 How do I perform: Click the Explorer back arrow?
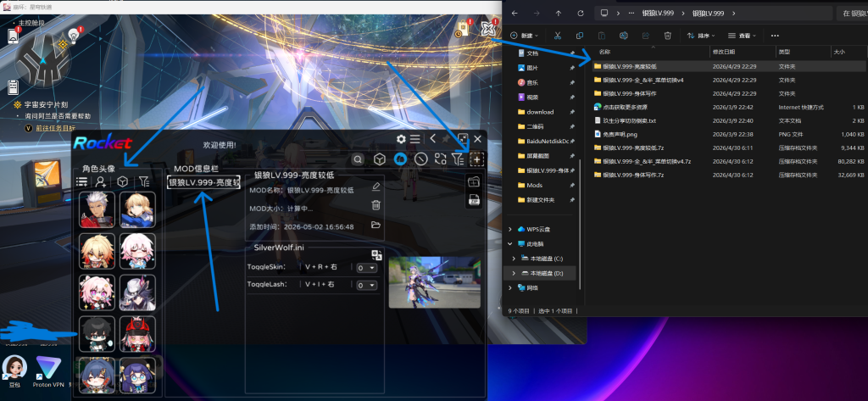(x=515, y=14)
